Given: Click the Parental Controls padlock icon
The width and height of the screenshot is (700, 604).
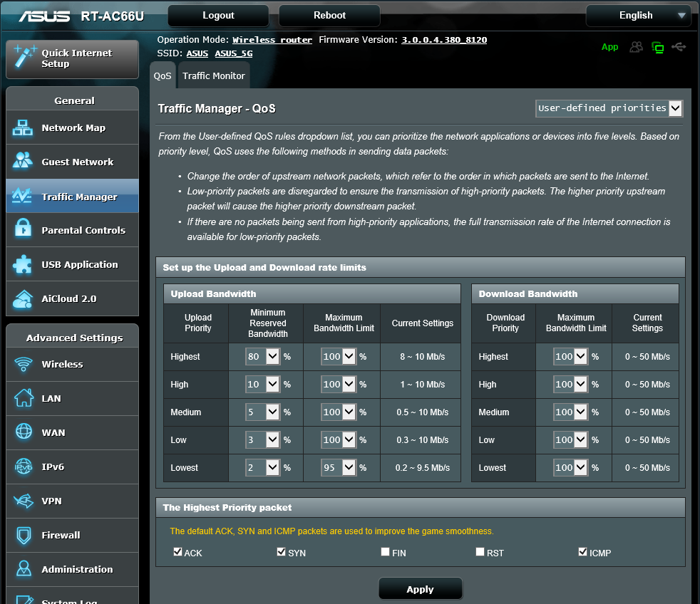Looking at the screenshot, I should click(23, 230).
